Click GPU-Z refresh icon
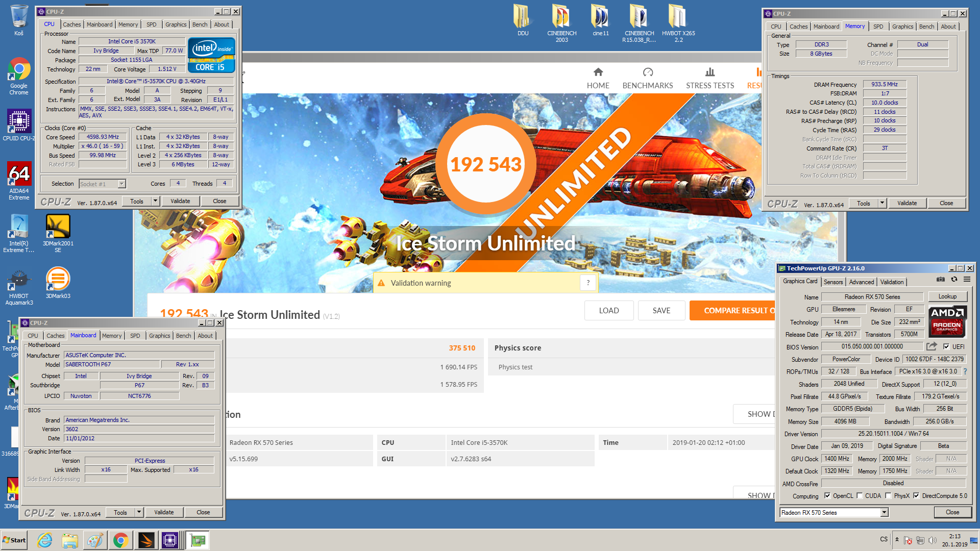Viewport: 980px width, 551px height. tap(954, 280)
